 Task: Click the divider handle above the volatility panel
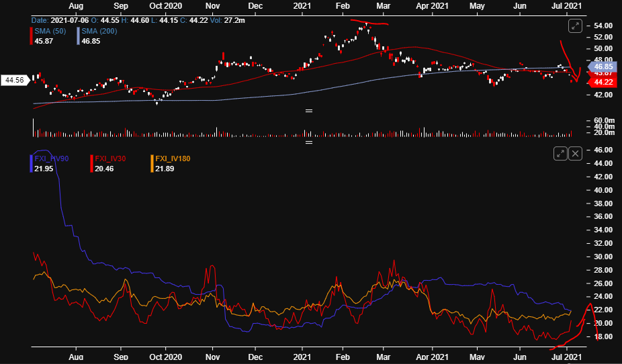point(308,142)
